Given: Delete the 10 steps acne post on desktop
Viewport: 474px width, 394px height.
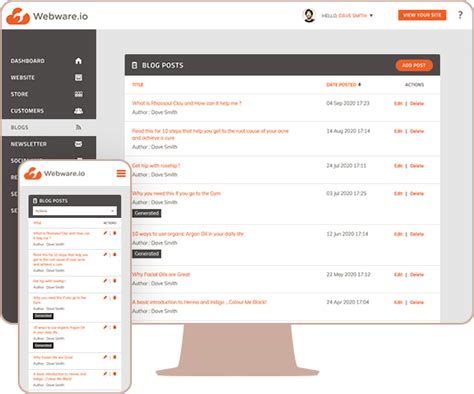Looking at the screenshot, I should pos(417,131).
